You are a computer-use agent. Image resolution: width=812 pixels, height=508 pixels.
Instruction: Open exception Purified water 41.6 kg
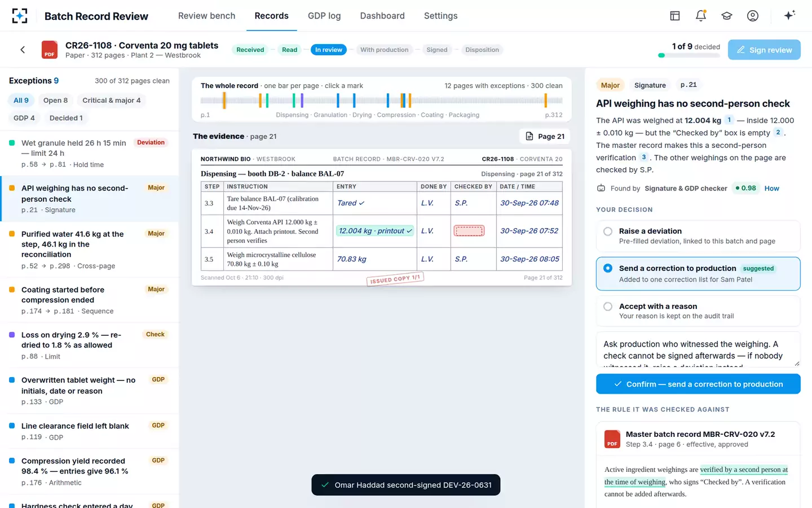coord(89,249)
